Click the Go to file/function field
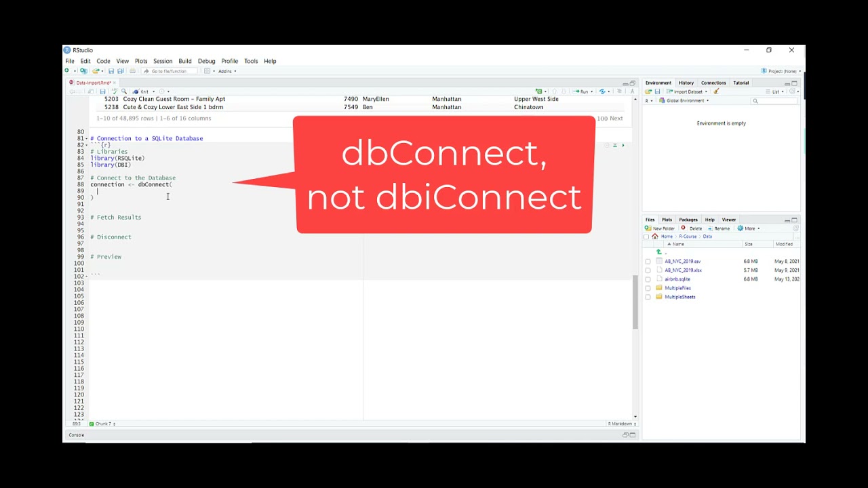The image size is (868, 488). [169, 71]
